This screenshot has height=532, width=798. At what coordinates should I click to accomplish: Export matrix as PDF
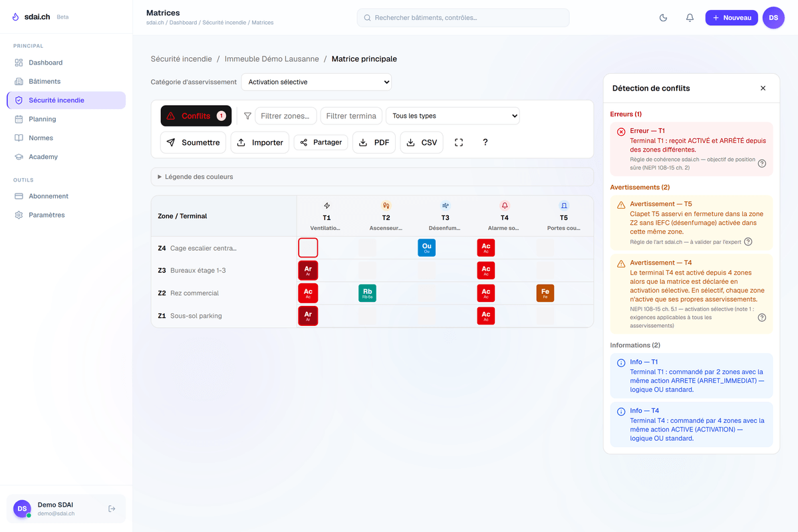[x=374, y=142]
